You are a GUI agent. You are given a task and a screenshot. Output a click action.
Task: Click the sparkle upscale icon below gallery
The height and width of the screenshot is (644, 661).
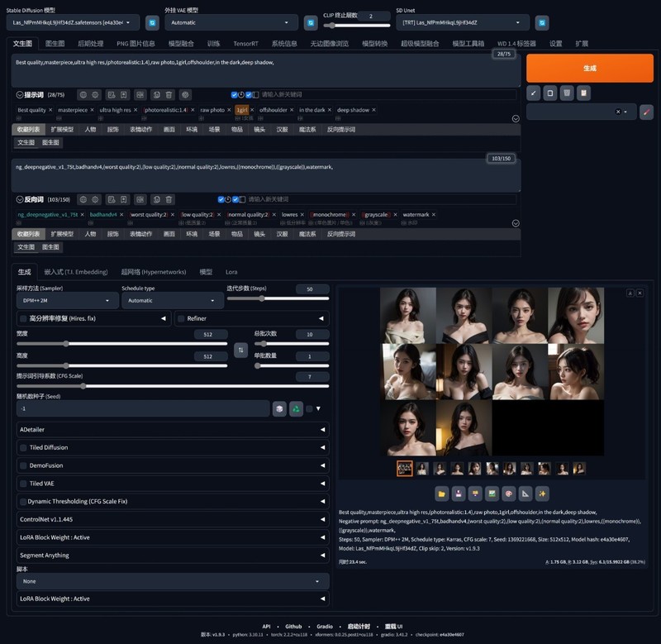542,494
